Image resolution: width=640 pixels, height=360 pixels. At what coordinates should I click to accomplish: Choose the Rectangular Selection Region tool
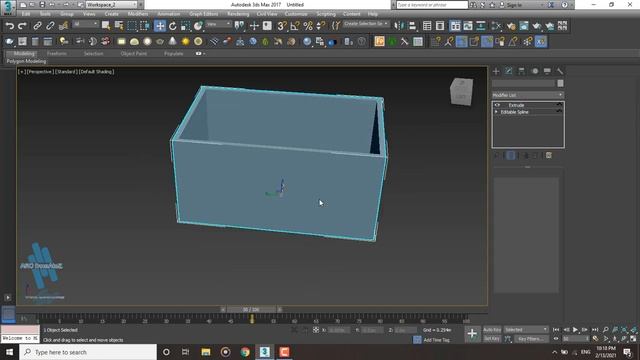pyautogui.click(x=132, y=26)
